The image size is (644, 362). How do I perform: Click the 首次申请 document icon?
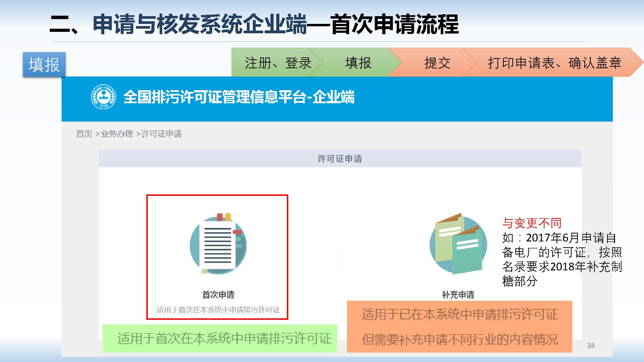click(218, 244)
